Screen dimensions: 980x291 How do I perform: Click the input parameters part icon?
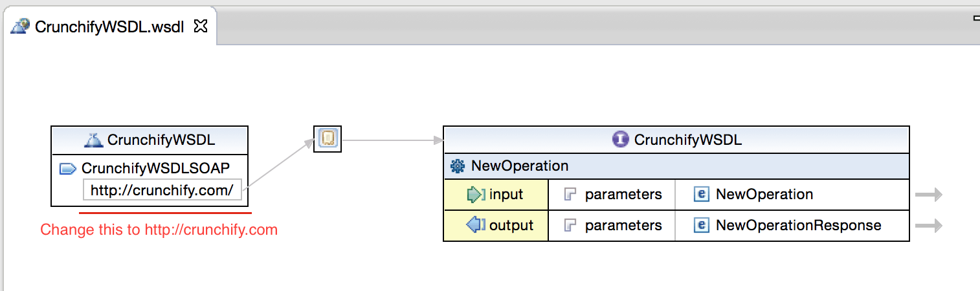[570, 195]
